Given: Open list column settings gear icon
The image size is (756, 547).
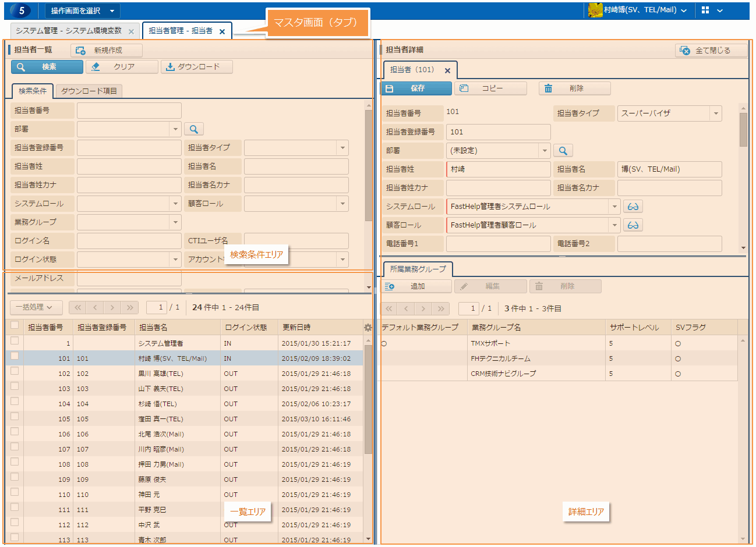Looking at the screenshot, I should (368, 328).
